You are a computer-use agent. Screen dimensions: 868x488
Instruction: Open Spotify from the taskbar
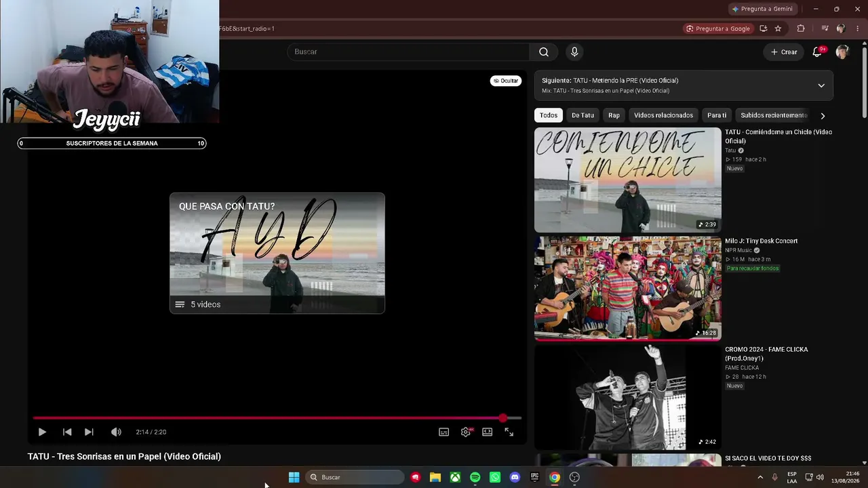[475, 477]
